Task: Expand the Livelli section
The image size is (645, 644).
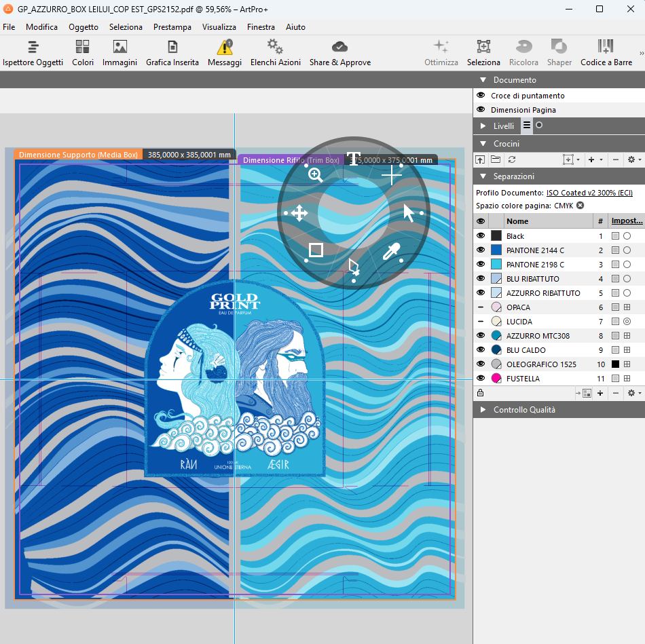Action: [483, 126]
